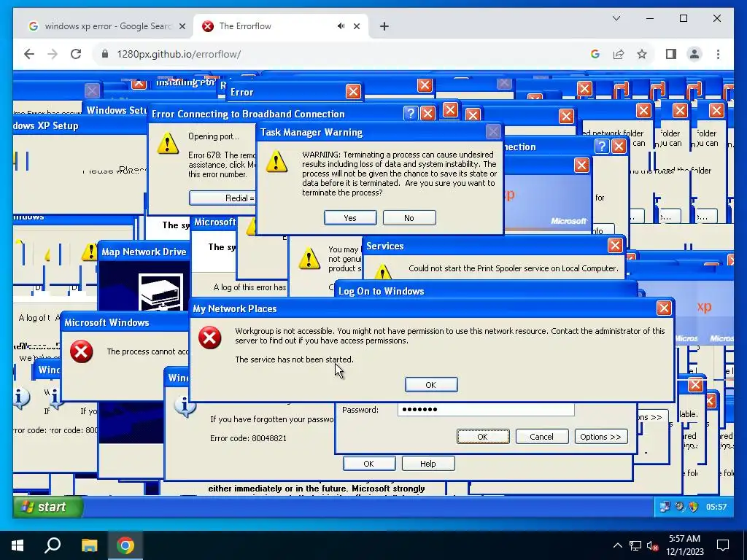
Task: Click the network drive image in Map Network Drive
Action: pos(161,292)
